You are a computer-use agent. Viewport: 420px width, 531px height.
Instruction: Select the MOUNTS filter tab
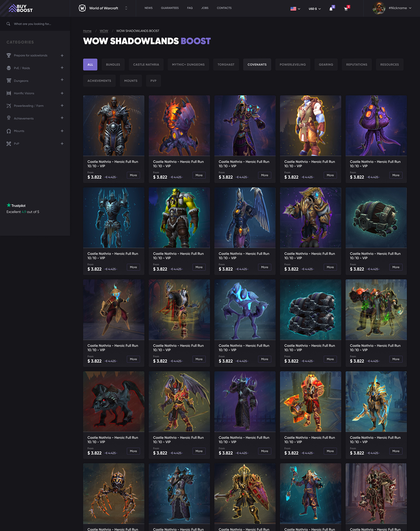[131, 81]
